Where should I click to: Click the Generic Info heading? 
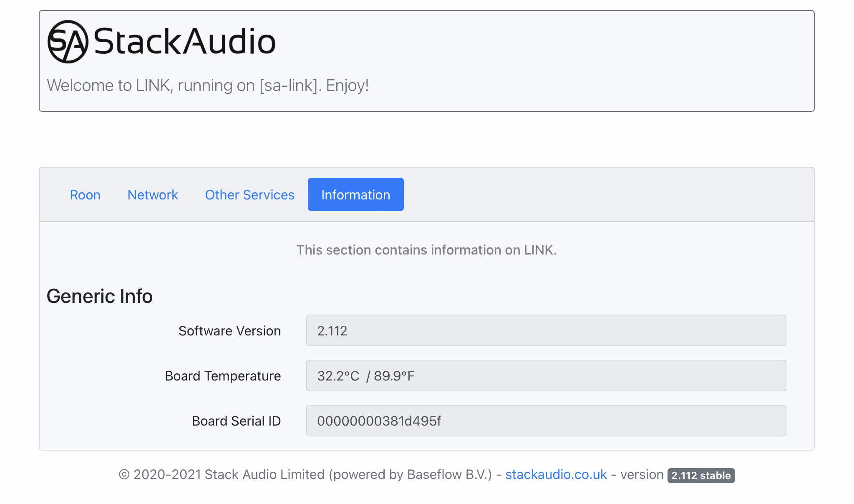(100, 296)
